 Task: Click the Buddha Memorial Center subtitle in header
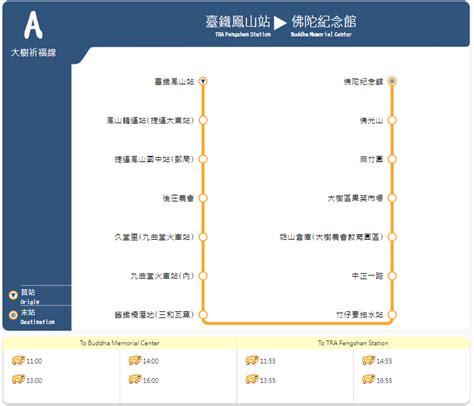tap(321, 34)
